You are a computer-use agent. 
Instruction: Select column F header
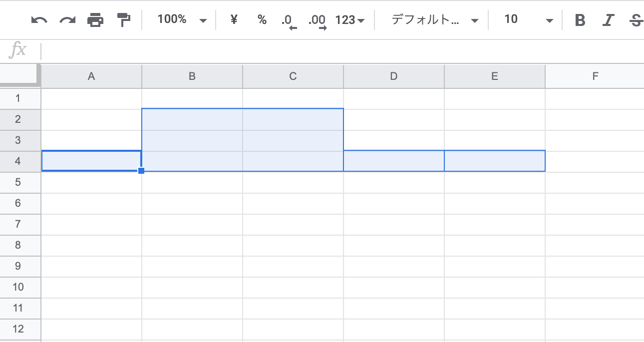tap(595, 76)
